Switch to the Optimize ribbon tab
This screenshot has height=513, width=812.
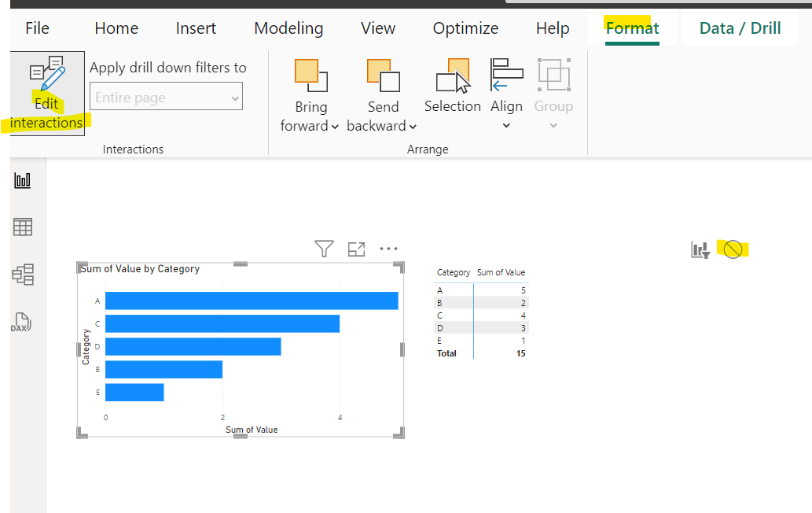[465, 28]
